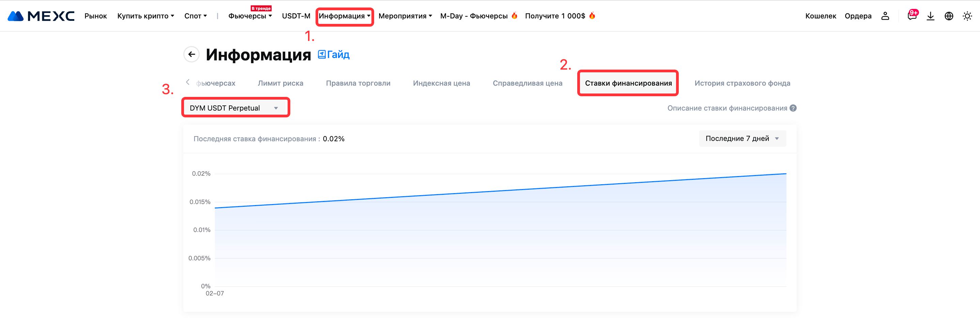Select 'История страхового фонда' tab
980x318 pixels.
[742, 83]
